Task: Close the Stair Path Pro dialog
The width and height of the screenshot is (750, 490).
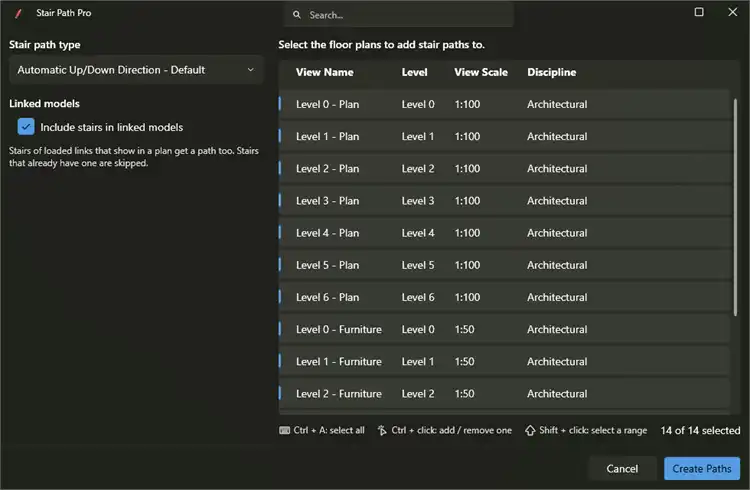Action: (x=732, y=12)
